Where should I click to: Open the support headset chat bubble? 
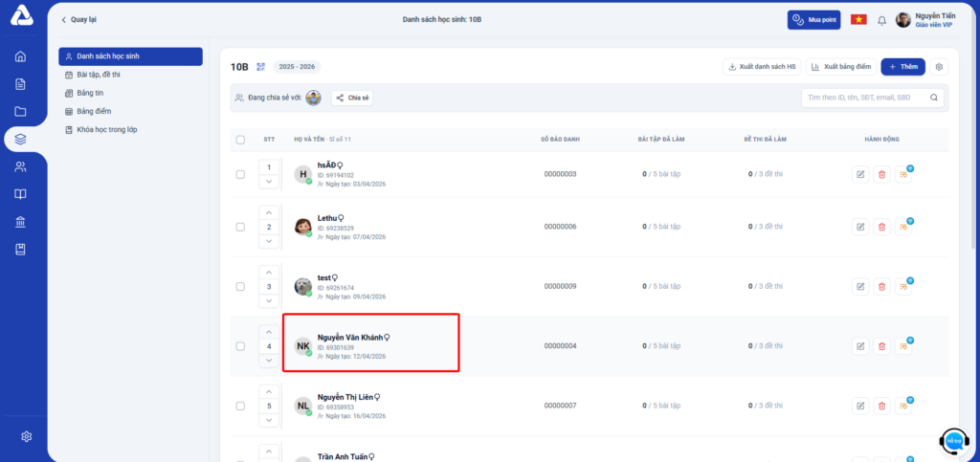pos(954,441)
